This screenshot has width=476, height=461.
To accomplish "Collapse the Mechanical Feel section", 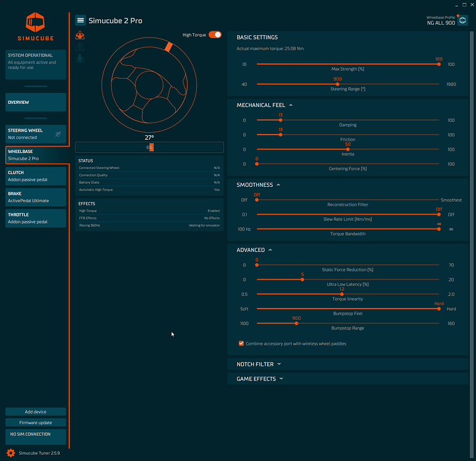I will tap(291, 105).
